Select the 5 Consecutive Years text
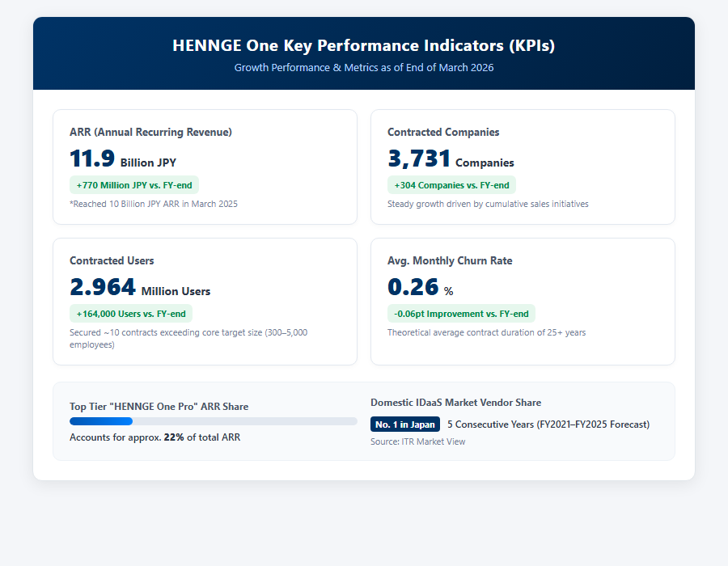 point(548,424)
